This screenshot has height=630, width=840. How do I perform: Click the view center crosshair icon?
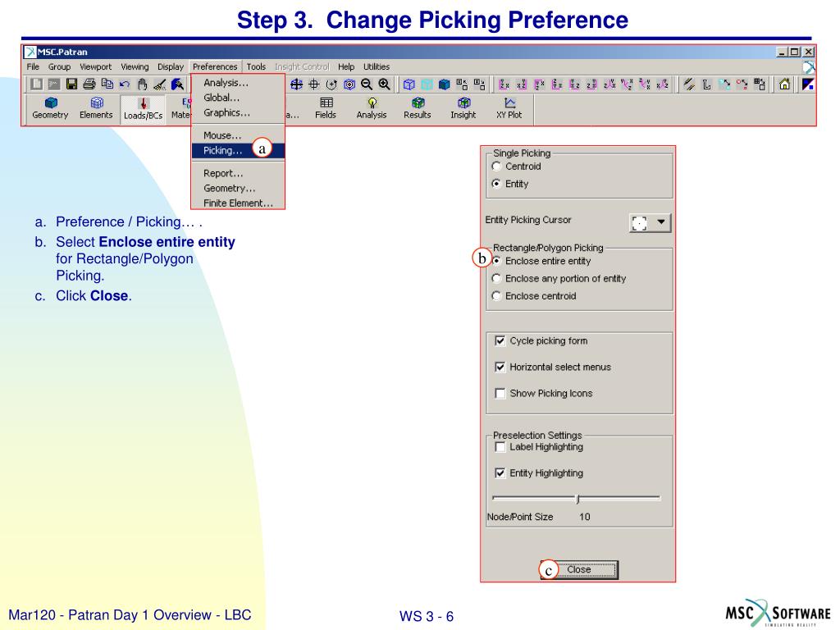click(x=314, y=84)
